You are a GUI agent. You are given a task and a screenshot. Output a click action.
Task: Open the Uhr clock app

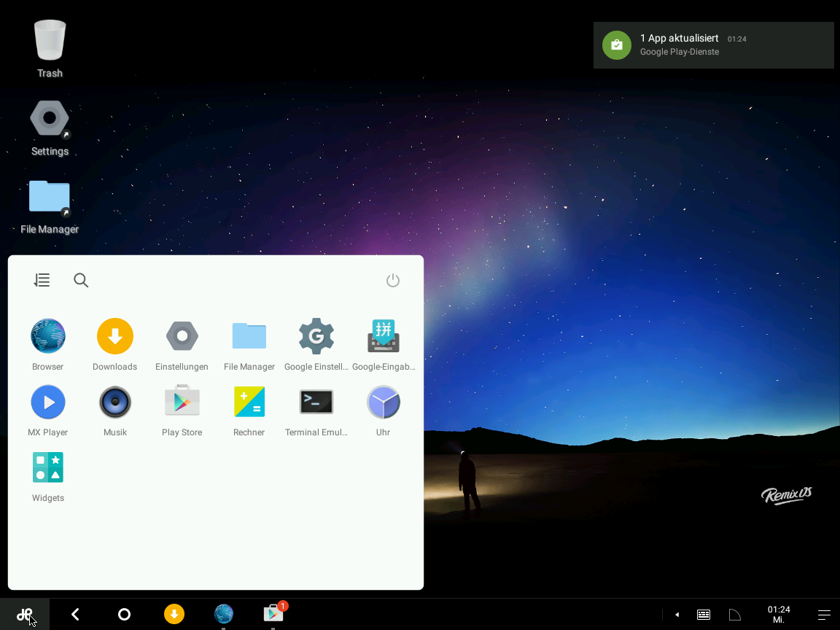coord(383,402)
